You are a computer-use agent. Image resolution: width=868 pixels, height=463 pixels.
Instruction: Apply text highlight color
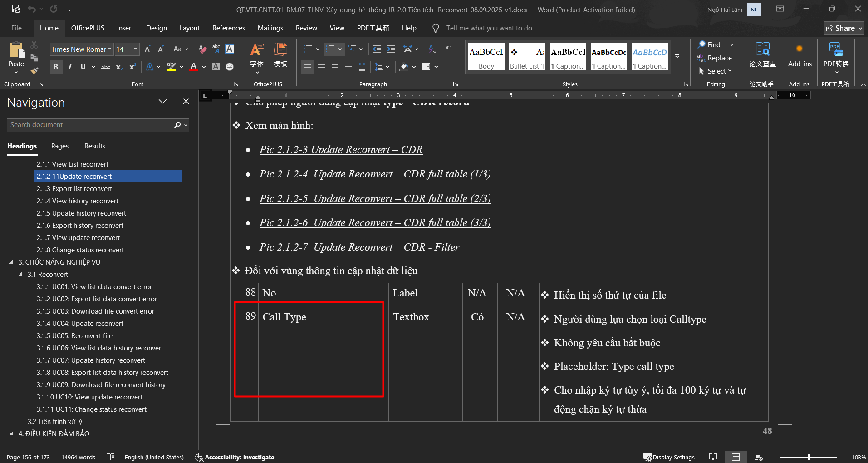(171, 67)
